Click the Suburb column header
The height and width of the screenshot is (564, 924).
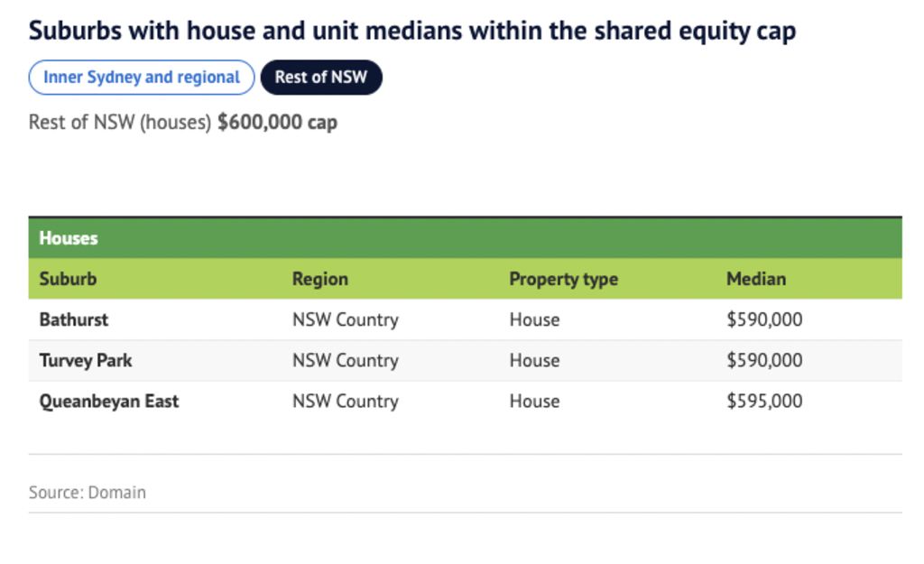point(68,279)
